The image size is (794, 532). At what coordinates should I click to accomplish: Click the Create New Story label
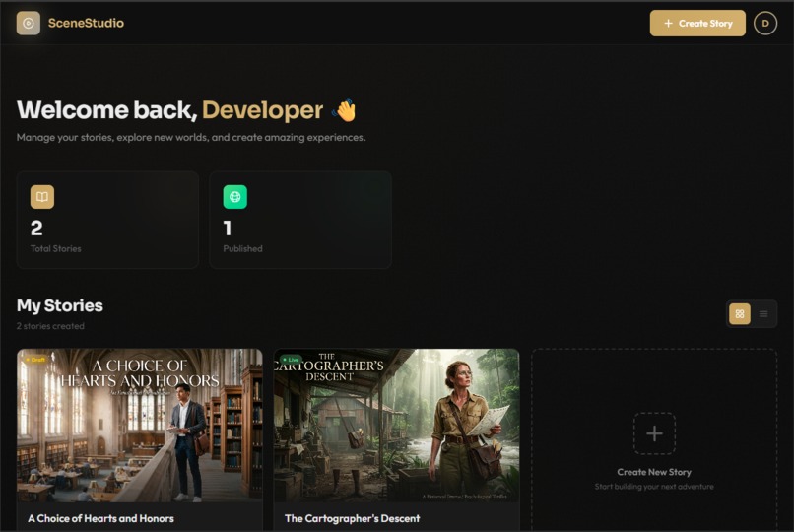(654, 472)
